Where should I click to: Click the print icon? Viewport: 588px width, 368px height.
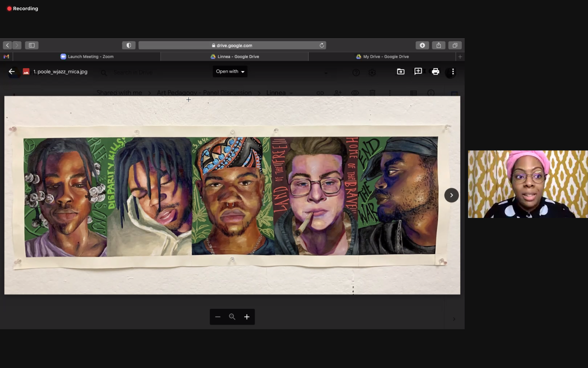pos(435,72)
